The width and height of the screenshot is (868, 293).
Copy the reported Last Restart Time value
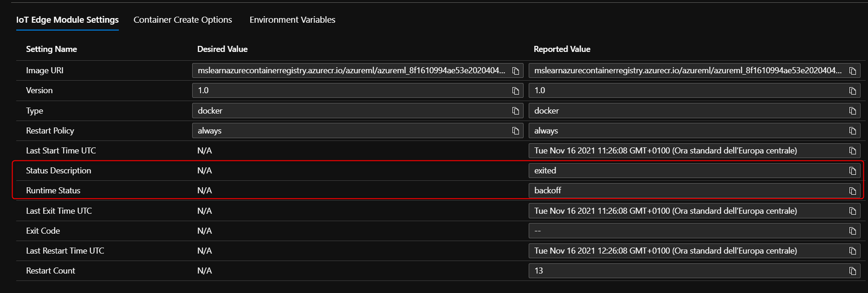point(853,251)
